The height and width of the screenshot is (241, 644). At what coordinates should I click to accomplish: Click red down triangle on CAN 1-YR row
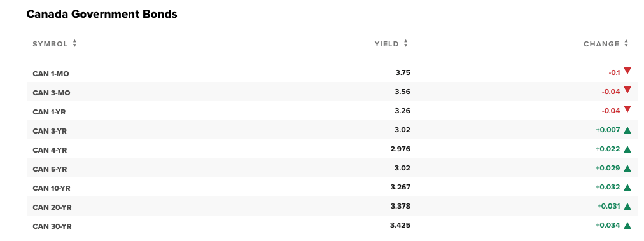pos(627,109)
